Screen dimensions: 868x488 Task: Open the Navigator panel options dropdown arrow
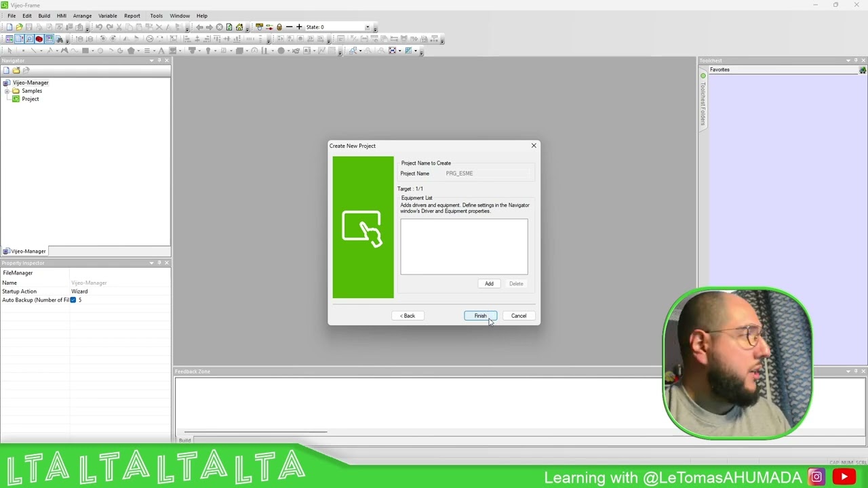(151, 61)
